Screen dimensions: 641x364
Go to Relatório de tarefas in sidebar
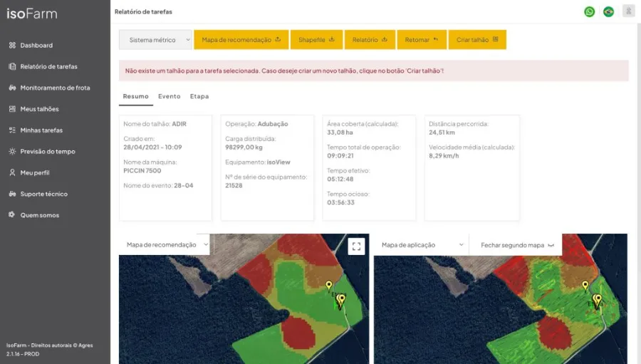48,66
